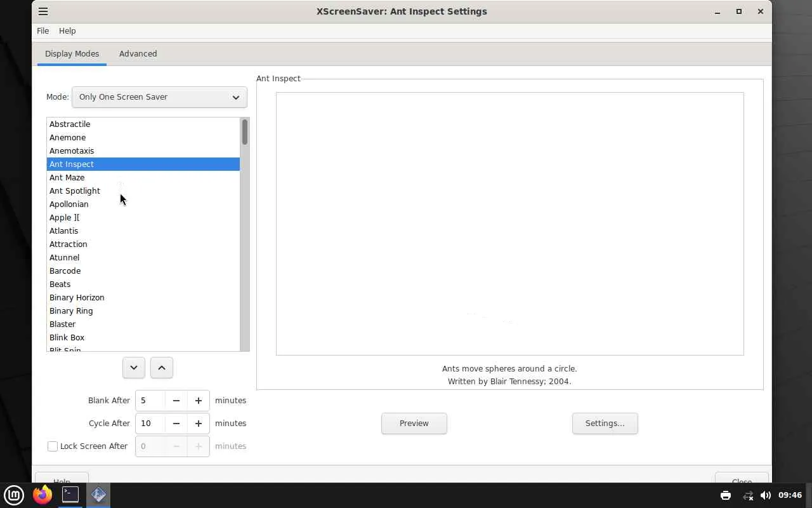This screenshot has height=508, width=812.
Task: Open the Terminal taskbar icon
Action: click(70, 495)
